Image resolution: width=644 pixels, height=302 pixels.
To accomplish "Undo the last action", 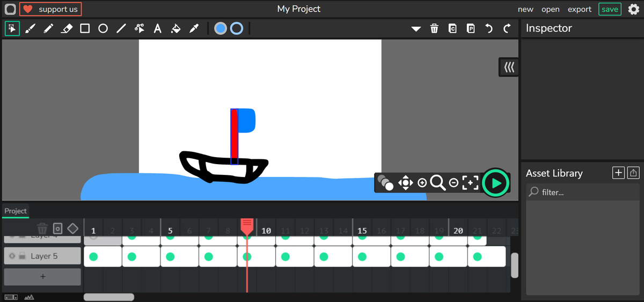I will point(489,28).
